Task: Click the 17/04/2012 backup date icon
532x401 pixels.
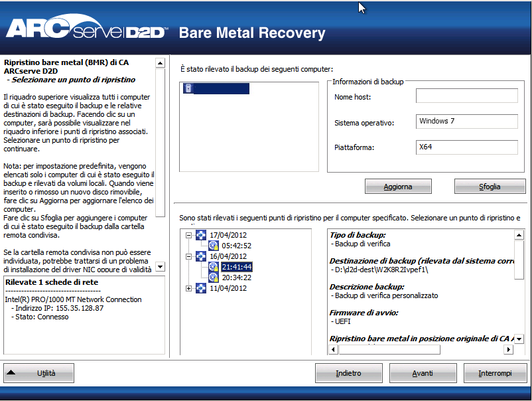Action: pos(201,235)
